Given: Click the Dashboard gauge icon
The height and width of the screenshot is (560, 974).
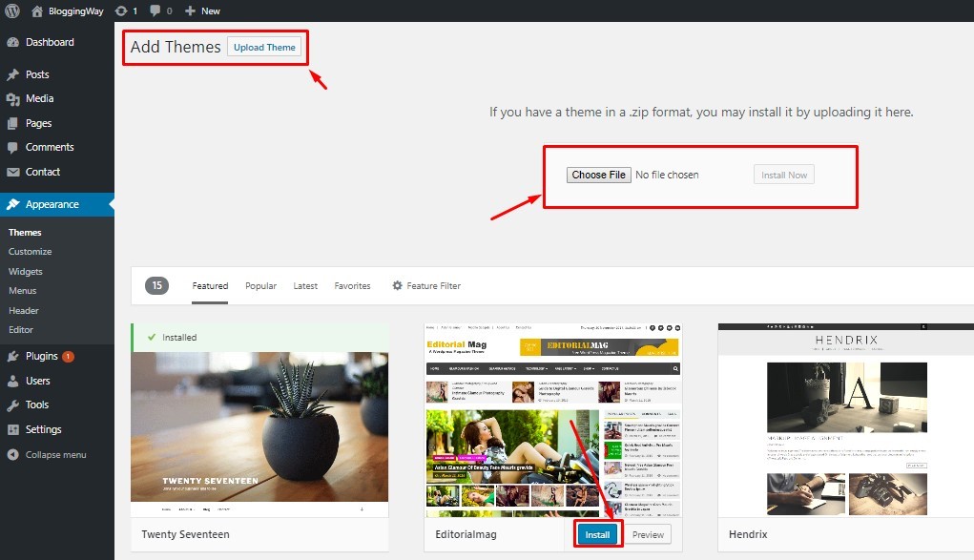Looking at the screenshot, I should pyautogui.click(x=12, y=42).
